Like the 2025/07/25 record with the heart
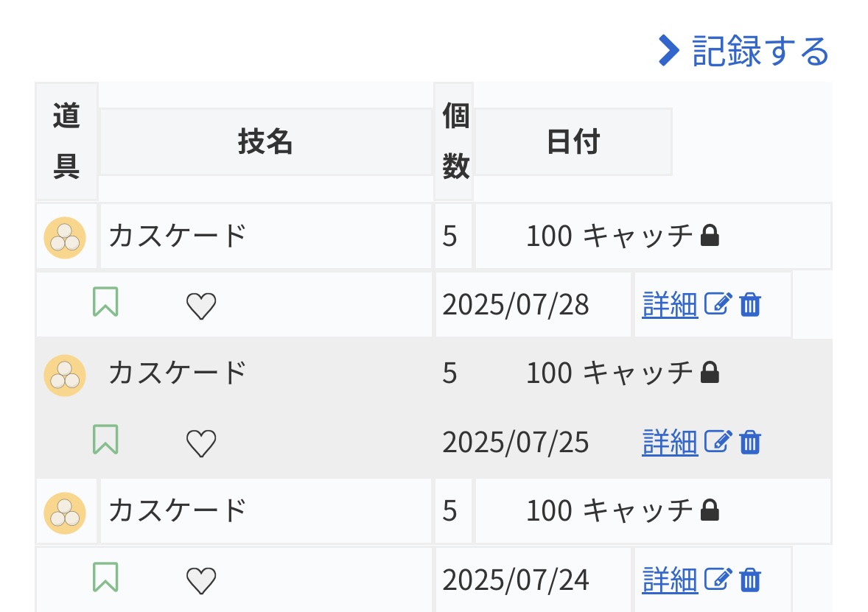 click(x=200, y=443)
